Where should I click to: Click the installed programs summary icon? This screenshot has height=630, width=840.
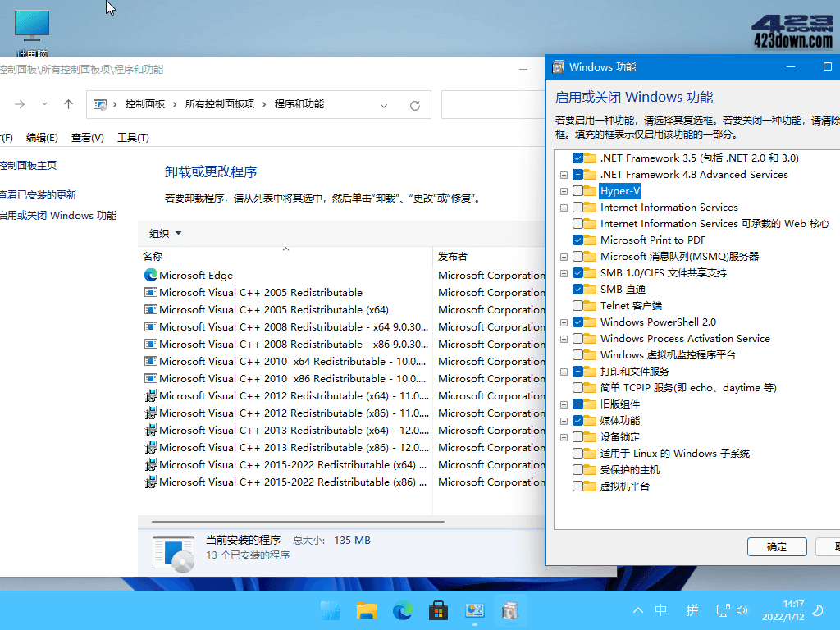[x=173, y=554]
